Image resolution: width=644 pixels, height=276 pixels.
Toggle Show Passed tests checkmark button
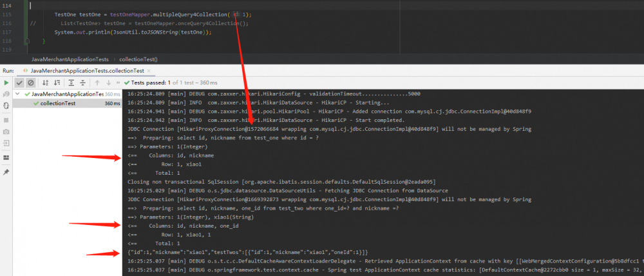pos(19,83)
